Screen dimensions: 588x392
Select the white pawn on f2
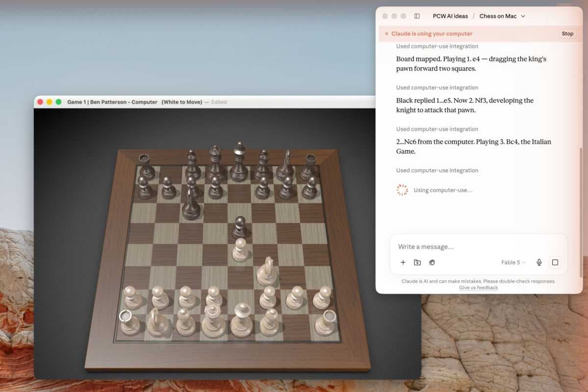268,297
